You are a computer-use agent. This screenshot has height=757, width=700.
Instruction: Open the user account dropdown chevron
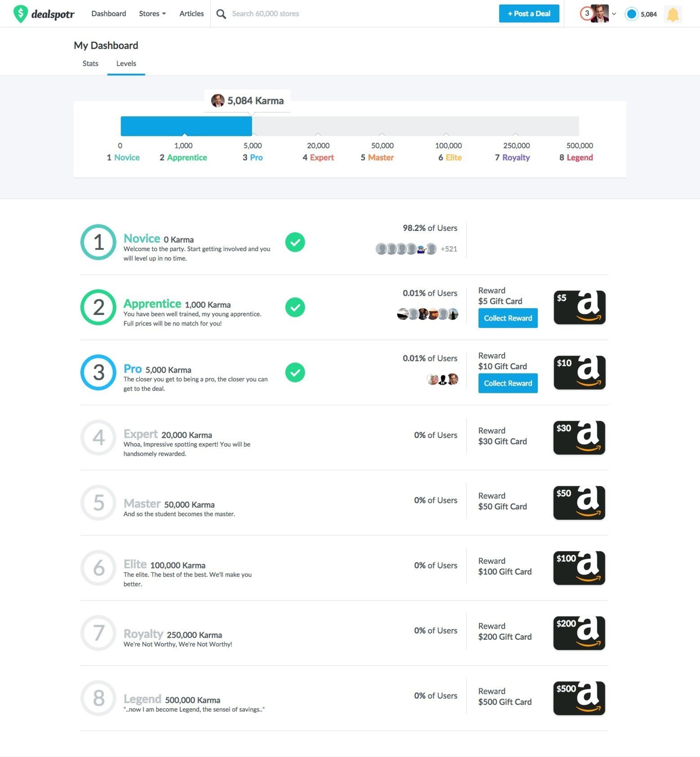click(614, 14)
